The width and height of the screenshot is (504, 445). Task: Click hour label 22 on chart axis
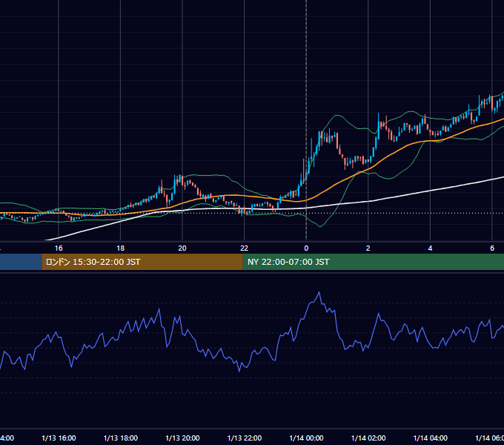pos(245,248)
